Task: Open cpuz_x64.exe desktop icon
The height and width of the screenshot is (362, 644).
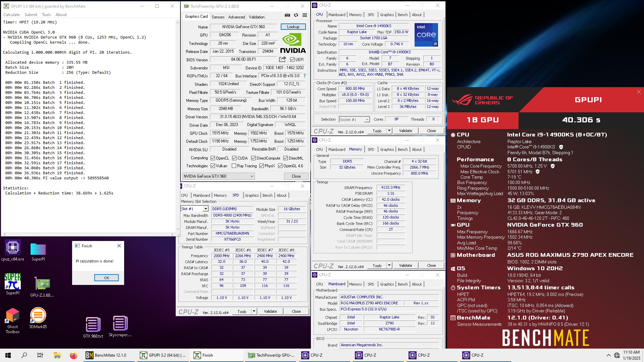Action: coord(13,250)
